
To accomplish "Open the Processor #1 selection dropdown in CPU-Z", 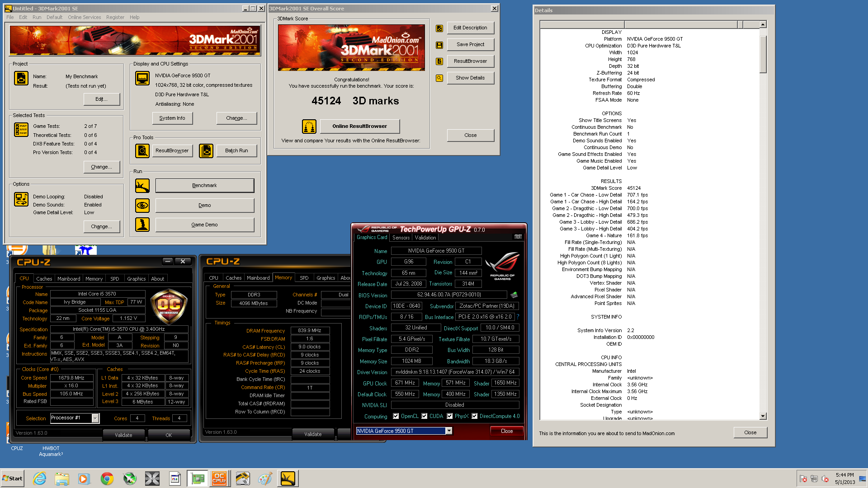I will coord(95,418).
